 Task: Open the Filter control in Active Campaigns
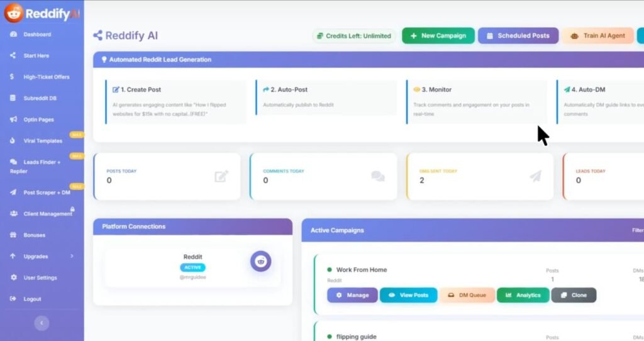[637, 230]
